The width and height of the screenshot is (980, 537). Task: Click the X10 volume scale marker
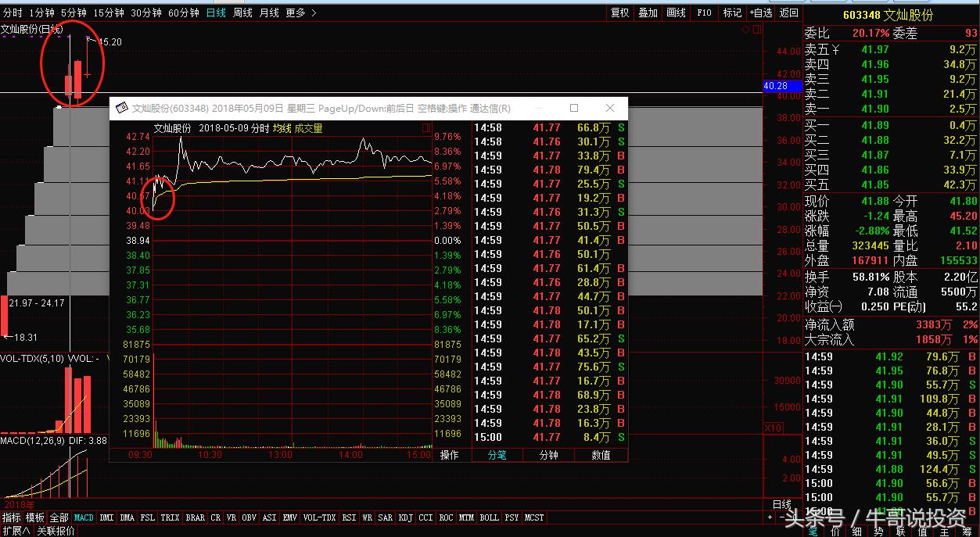pos(773,428)
